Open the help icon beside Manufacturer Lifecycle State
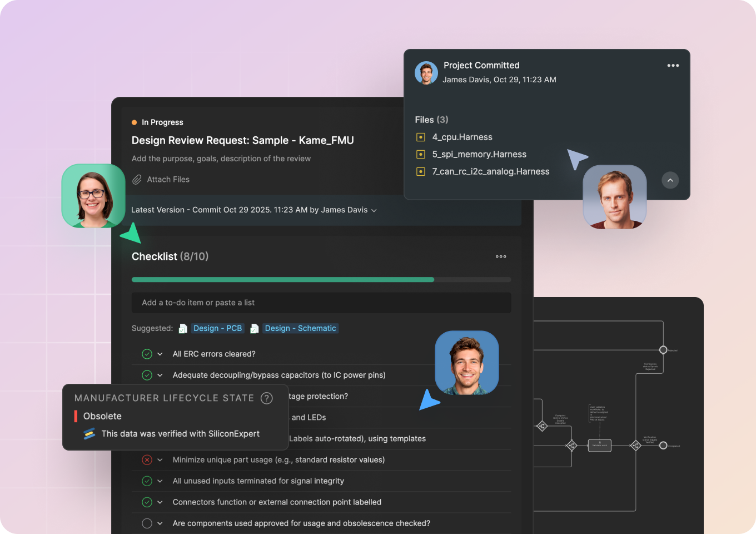Screen dimensions: 756x534 pyautogui.click(x=266, y=398)
